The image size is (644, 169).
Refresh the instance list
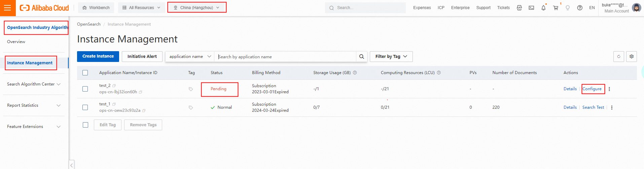pyautogui.click(x=618, y=57)
